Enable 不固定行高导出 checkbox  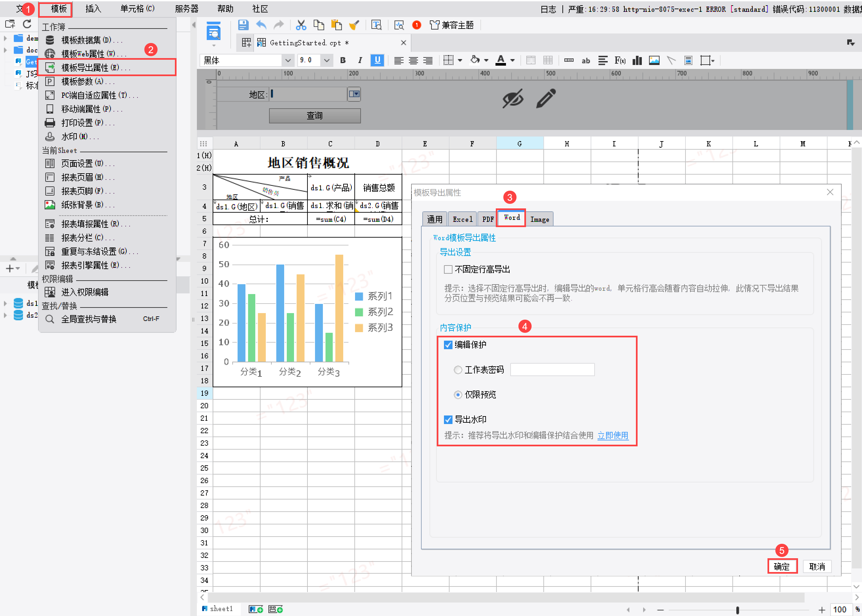[x=448, y=269]
